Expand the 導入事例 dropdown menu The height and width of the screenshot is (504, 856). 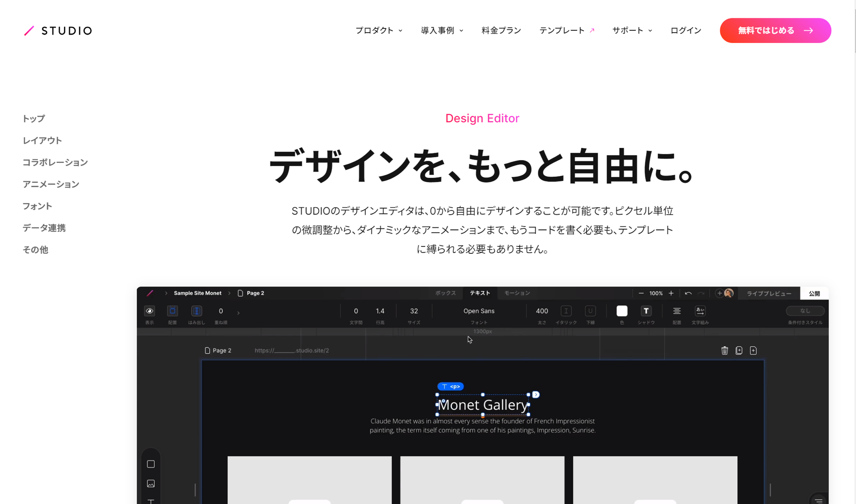click(x=442, y=31)
